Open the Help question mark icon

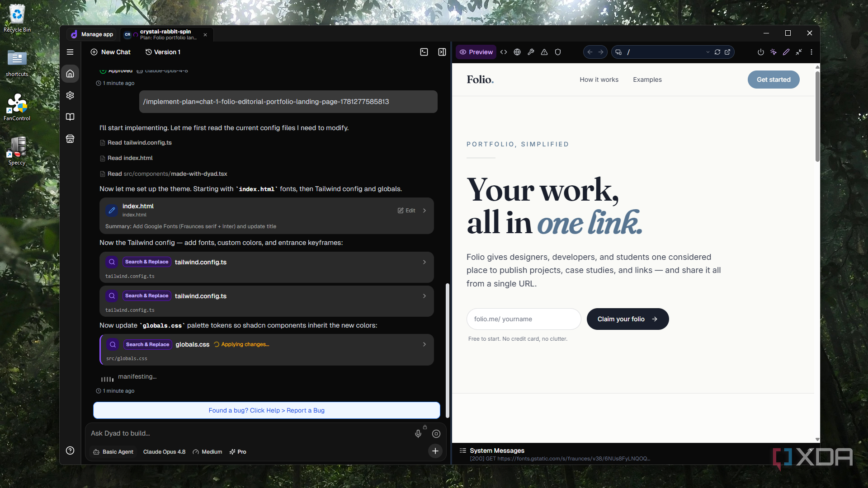click(x=70, y=450)
